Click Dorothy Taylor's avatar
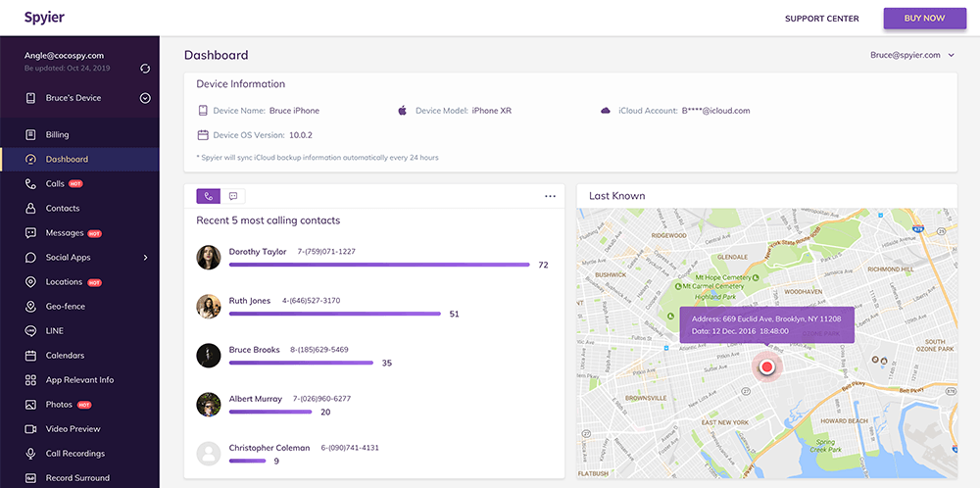The height and width of the screenshot is (488, 980). tap(209, 258)
